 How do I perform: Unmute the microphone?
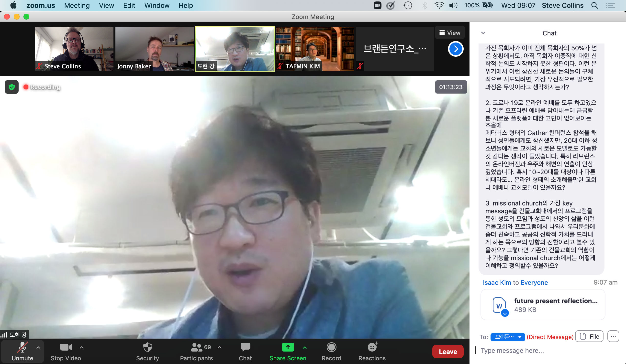(22, 347)
